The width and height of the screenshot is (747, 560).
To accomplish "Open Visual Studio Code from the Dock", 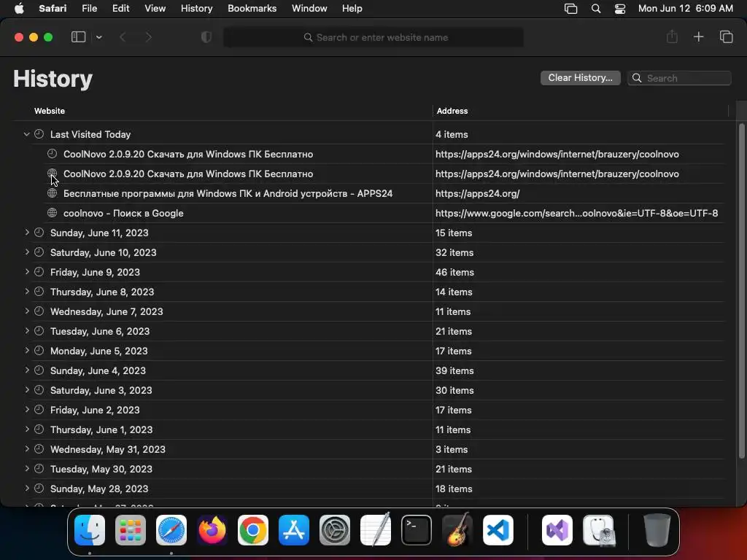I will (x=498, y=530).
